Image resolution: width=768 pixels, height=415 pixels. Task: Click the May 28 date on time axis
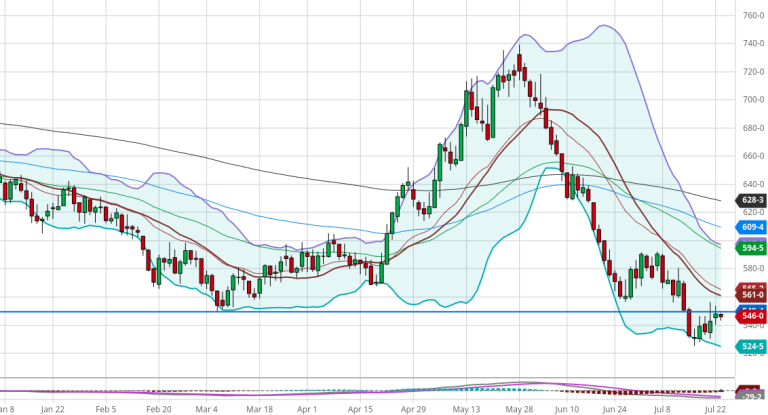[x=518, y=409]
